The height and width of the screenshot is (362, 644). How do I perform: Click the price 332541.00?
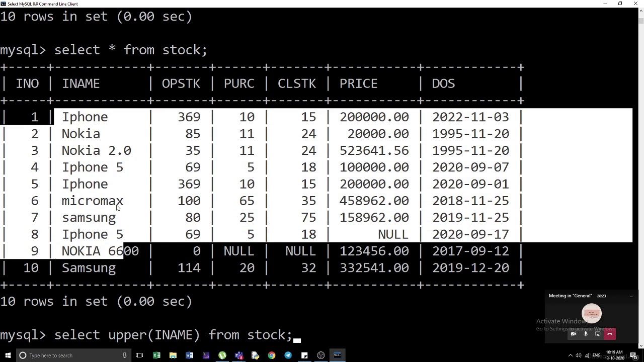coord(374,268)
